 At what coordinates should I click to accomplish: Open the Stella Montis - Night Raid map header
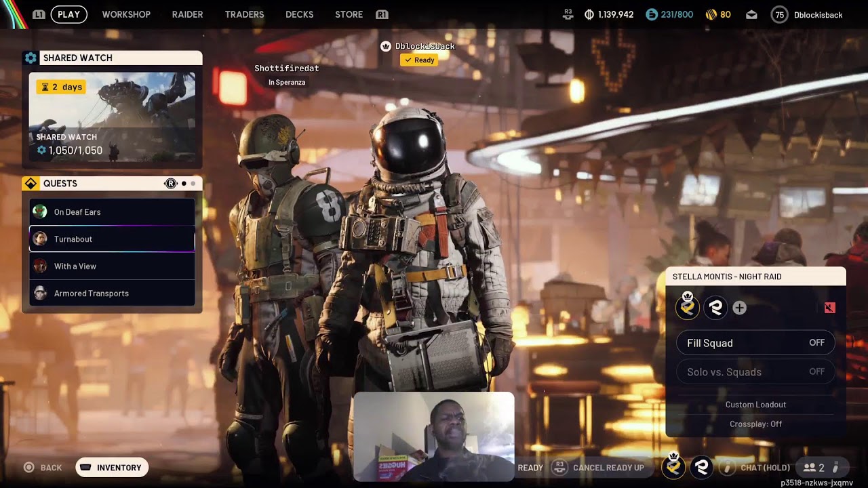point(755,277)
